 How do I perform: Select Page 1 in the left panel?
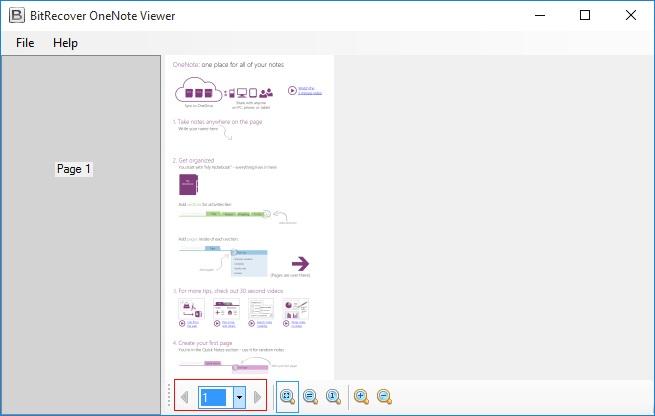click(74, 169)
